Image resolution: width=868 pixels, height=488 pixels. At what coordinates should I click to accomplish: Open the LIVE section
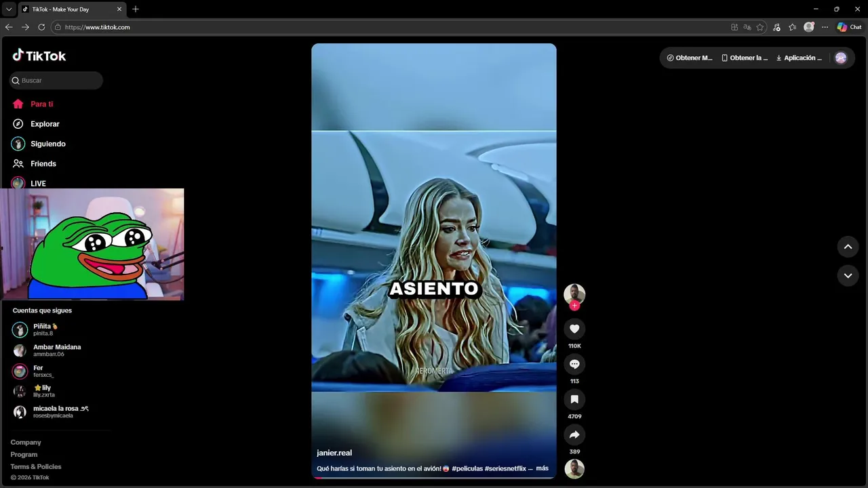coord(28,183)
